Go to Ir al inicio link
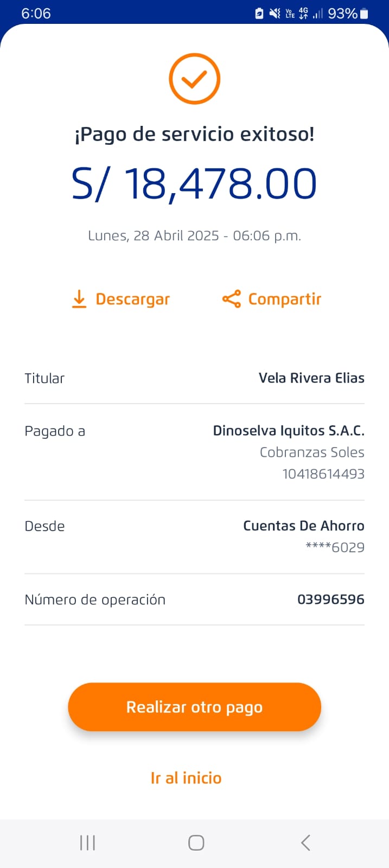 [186, 778]
